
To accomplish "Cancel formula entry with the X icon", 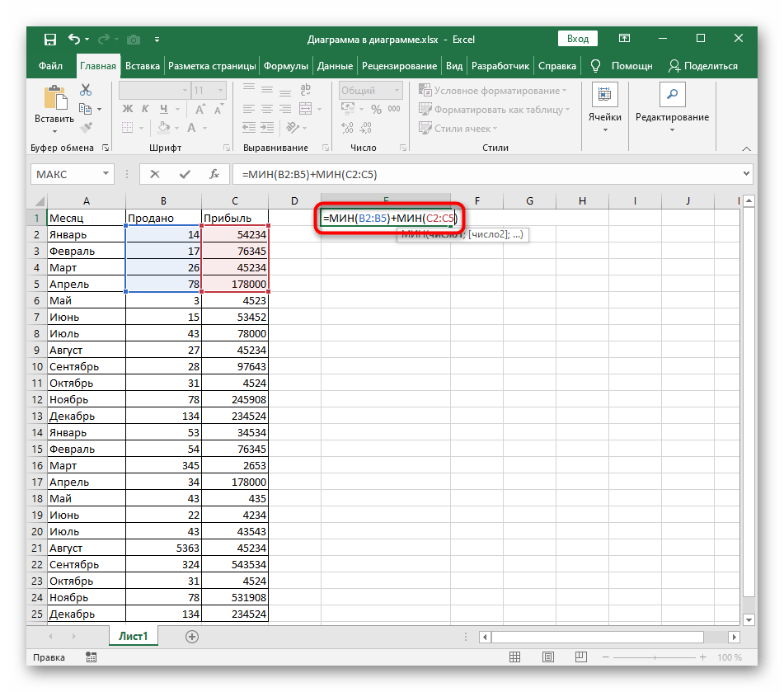I will coord(155,174).
